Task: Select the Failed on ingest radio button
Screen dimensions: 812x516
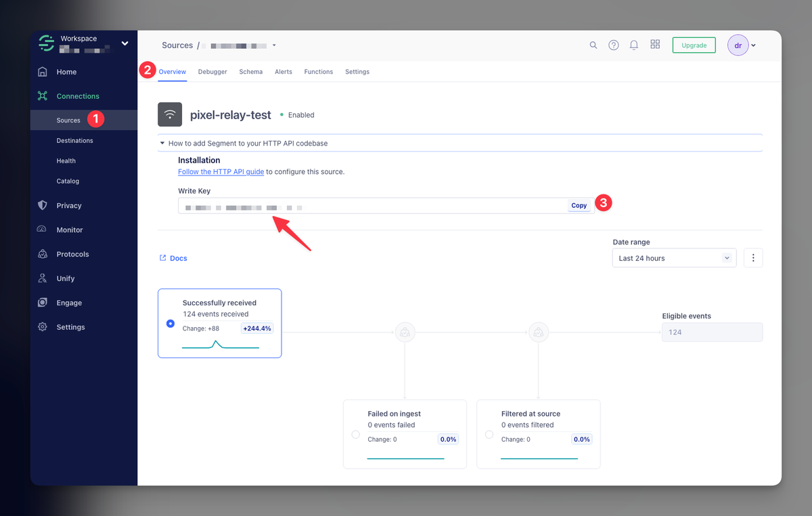Action: tap(355, 434)
